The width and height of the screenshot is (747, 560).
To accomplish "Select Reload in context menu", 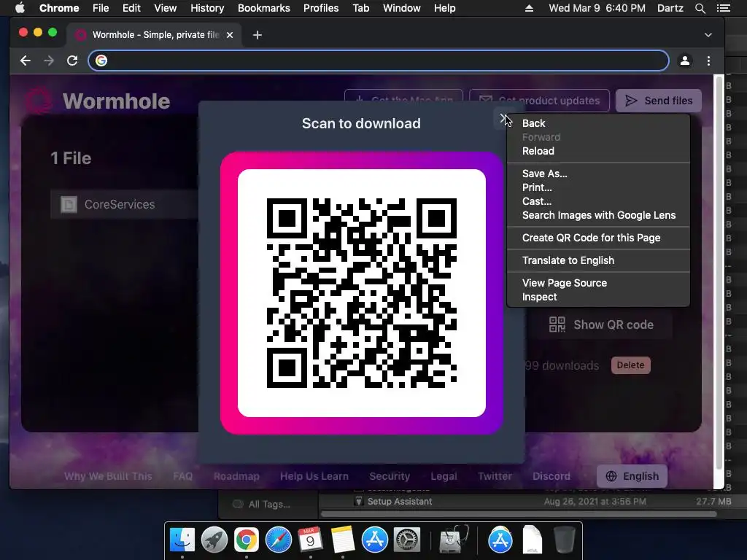I will [x=538, y=151].
